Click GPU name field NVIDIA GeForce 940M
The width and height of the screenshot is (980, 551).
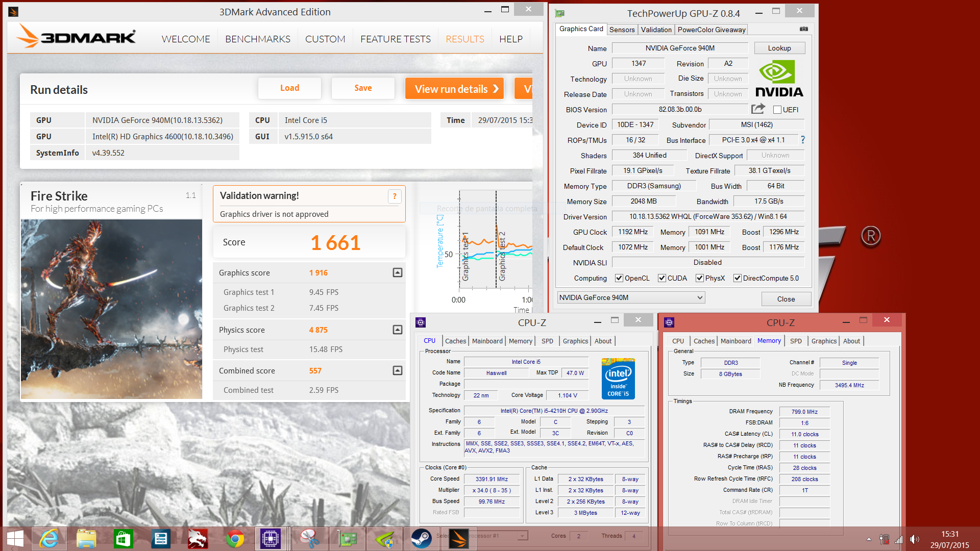point(680,48)
